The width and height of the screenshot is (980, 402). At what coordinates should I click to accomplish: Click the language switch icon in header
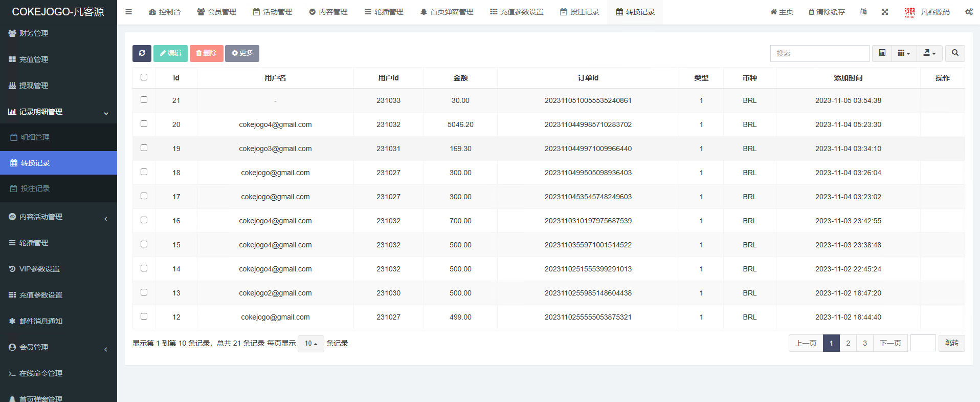[x=863, y=12]
